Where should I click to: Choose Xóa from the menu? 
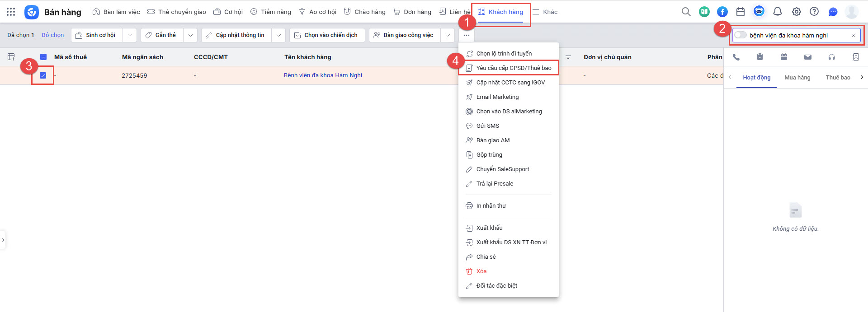(x=481, y=271)
